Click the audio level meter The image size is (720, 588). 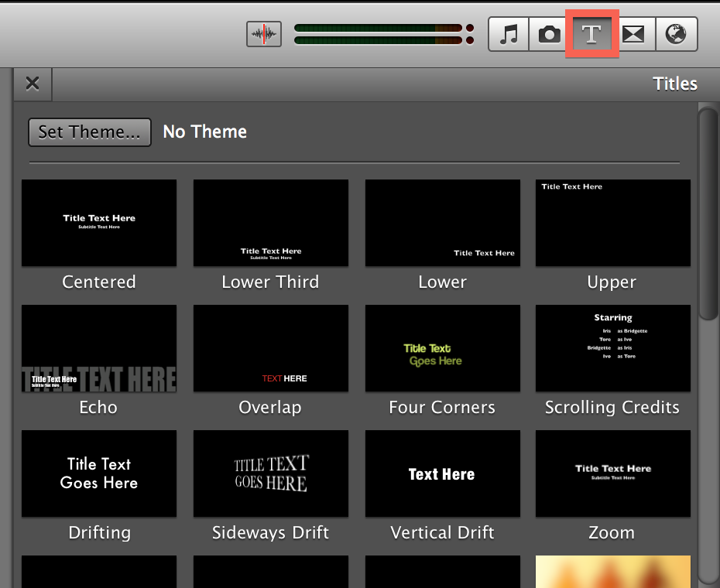pyautogui.click(x=384, y=34)
